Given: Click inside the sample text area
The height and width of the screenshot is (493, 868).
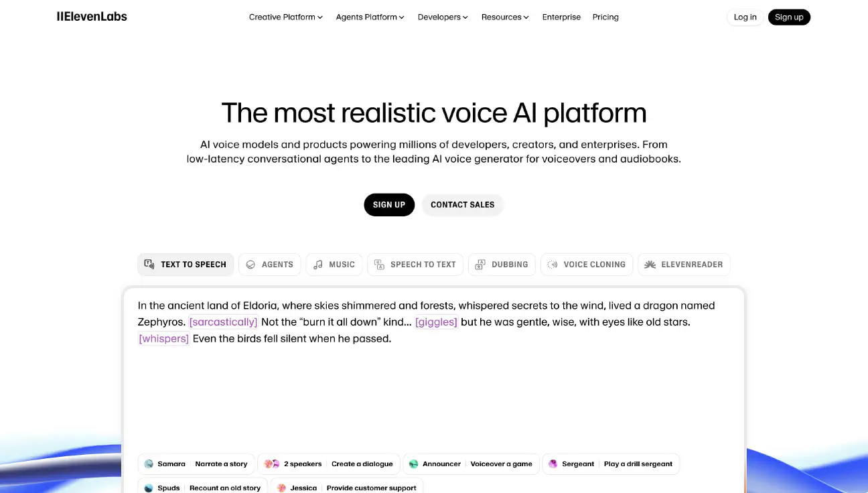Looking at the screenshot, I should [433, 389].
